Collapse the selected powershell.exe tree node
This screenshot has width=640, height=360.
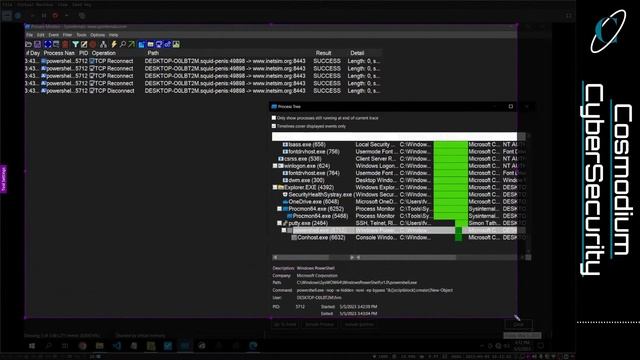click(284, 231)
